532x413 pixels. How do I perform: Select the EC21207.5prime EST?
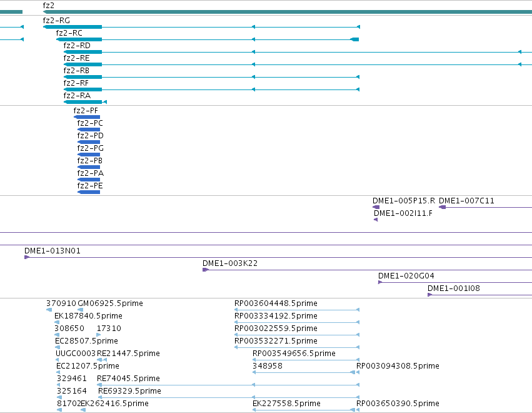[x=58, y=372]
